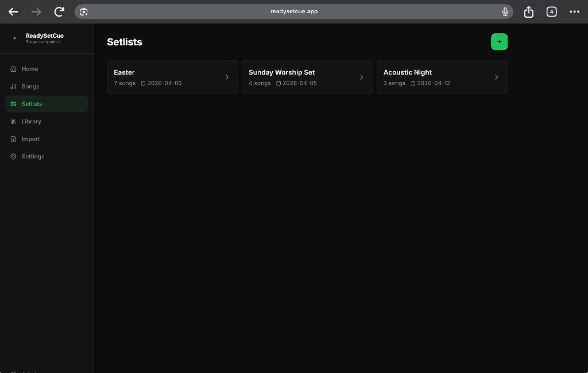Viewport: 588px width, 373px height.
Task: Navigate to Settings in the sidebar
Action: (x=47, y=156)
